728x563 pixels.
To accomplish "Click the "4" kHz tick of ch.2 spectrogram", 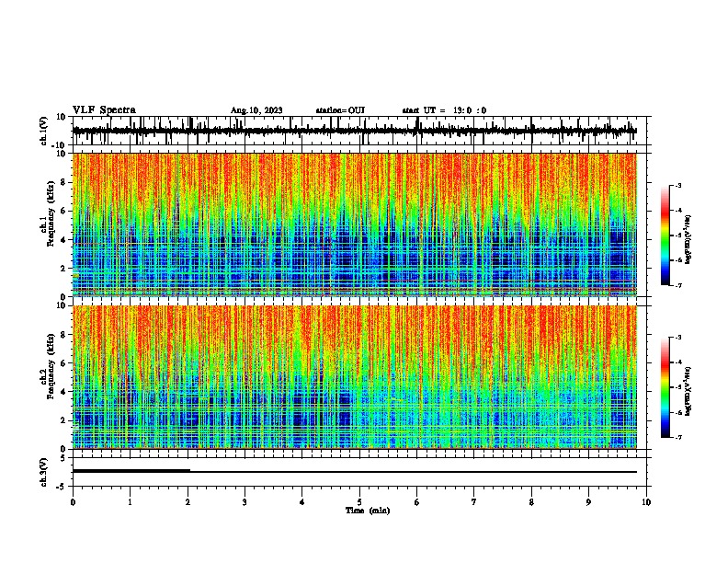I will (x=64, y=392).
